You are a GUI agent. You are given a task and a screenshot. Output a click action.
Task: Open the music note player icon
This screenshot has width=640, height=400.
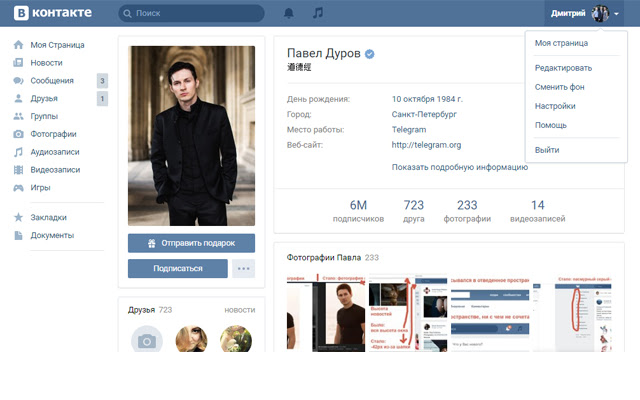point(318,14)
